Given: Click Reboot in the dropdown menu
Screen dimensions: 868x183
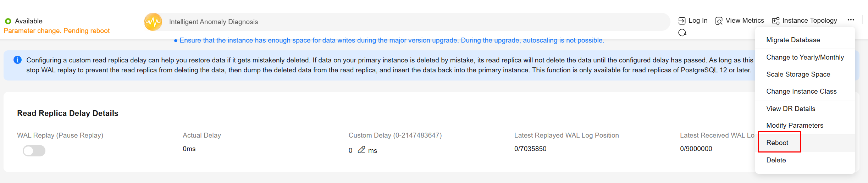Looking at the screenshot, I should click(777, 143).
